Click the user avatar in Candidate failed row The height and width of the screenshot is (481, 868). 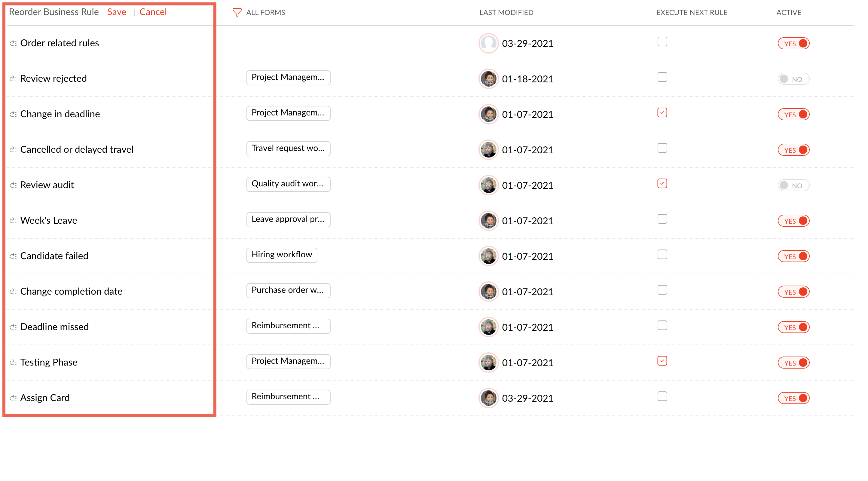[x=488, y=256]
